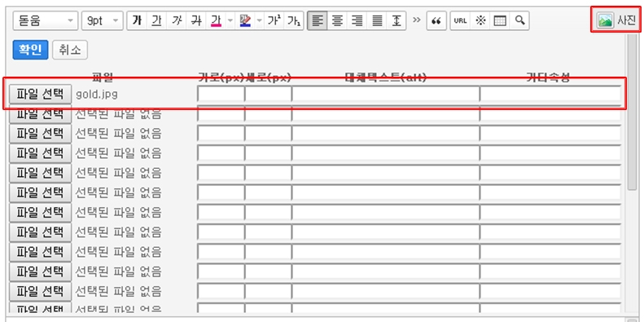Insert a table icon
Image resolution: width=644 pixels, height=322 pixels.
point(499,20)
